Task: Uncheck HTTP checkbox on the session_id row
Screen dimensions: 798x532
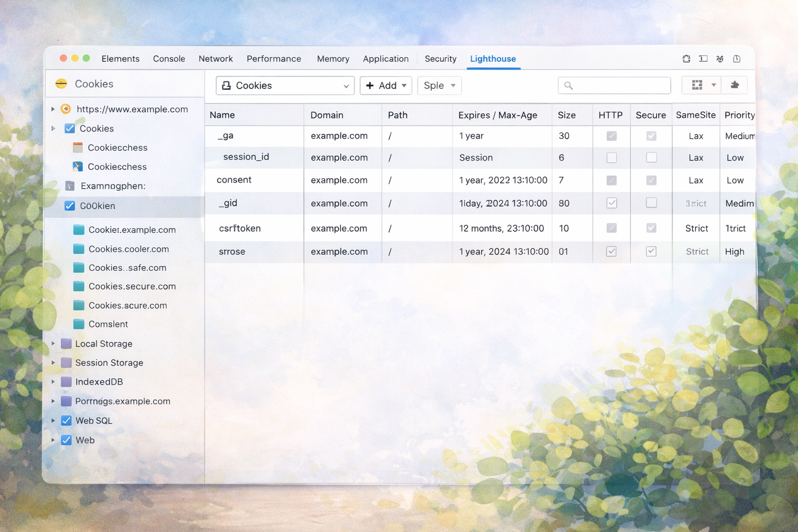Action: tap(611, 157)
